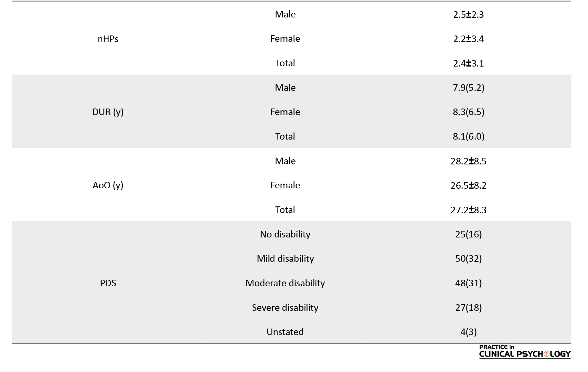Screen dimensions: 588x372
Task: Click the DUR Total value 8.1(6.0)
Action: (469, 136)
